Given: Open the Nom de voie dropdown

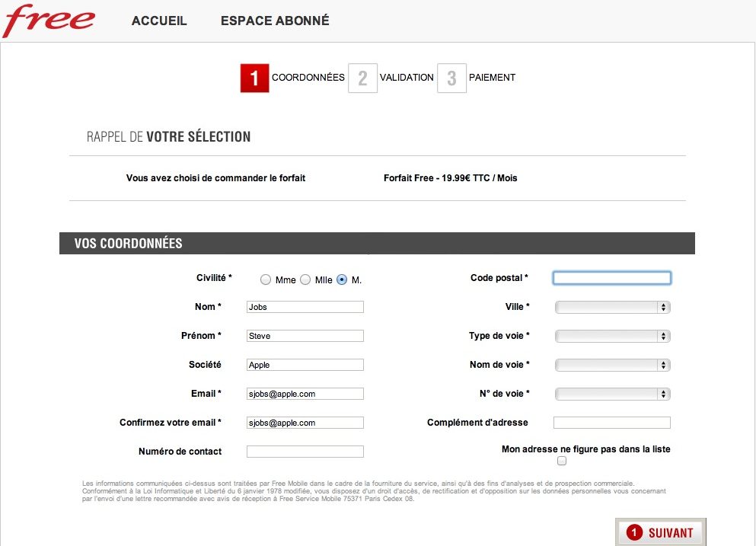Looking at the screenshot, I should [611, 364].
